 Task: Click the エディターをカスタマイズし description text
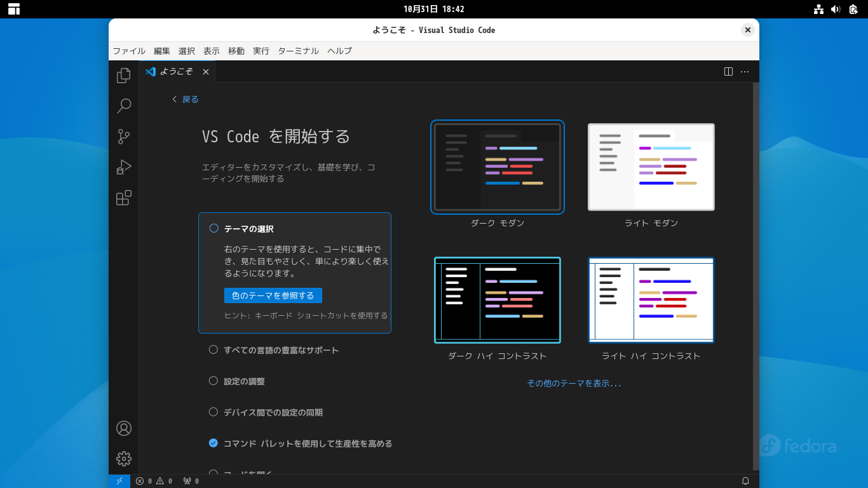pos(288,173)
